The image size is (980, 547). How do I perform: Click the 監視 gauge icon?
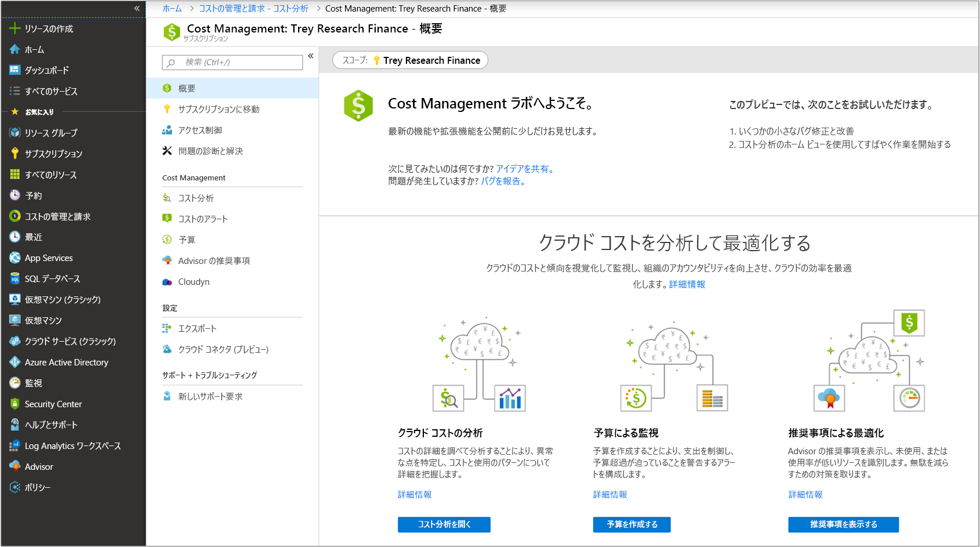coord(15,383)
